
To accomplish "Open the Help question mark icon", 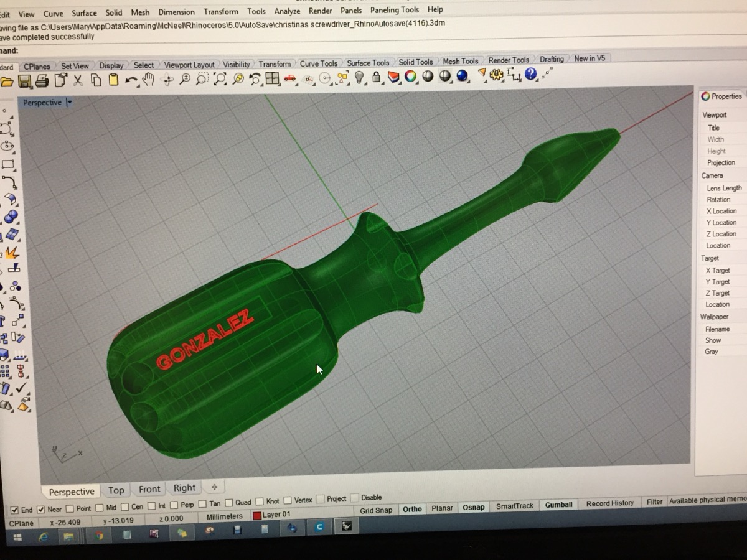I will click(530, 75).
